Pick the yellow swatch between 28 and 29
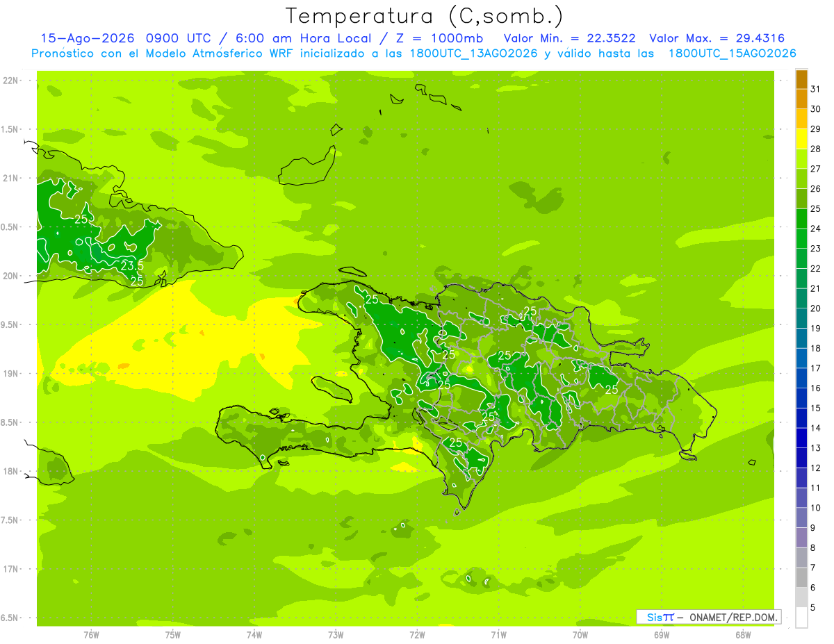 pyautogui.click(x=801, y=138)
